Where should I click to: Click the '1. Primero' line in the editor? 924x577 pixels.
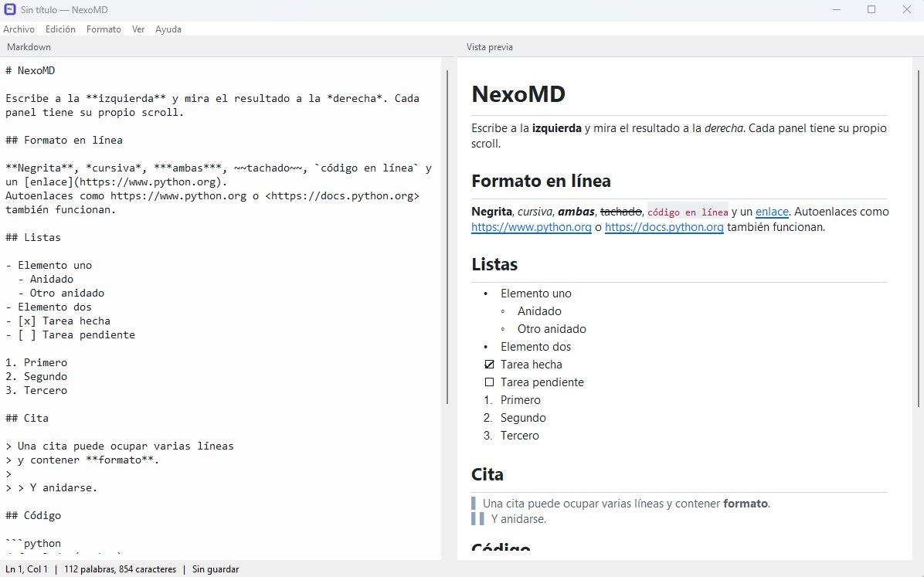point(36,362)
